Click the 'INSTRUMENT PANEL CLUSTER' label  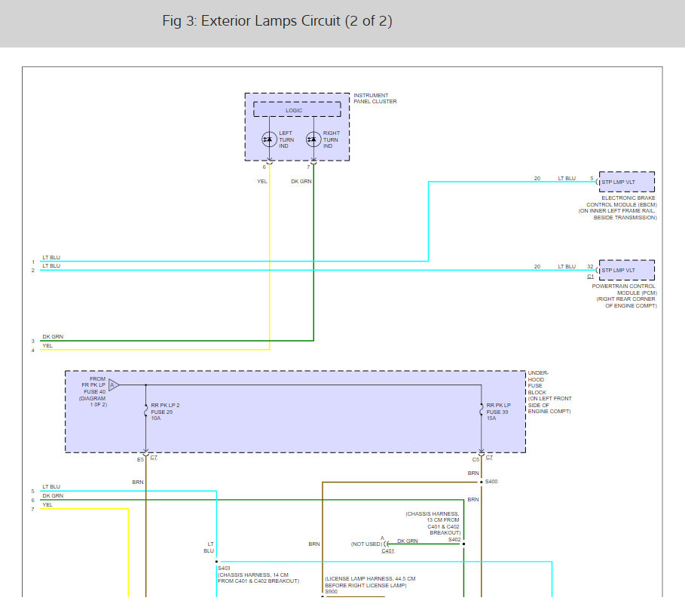(375, 98)
